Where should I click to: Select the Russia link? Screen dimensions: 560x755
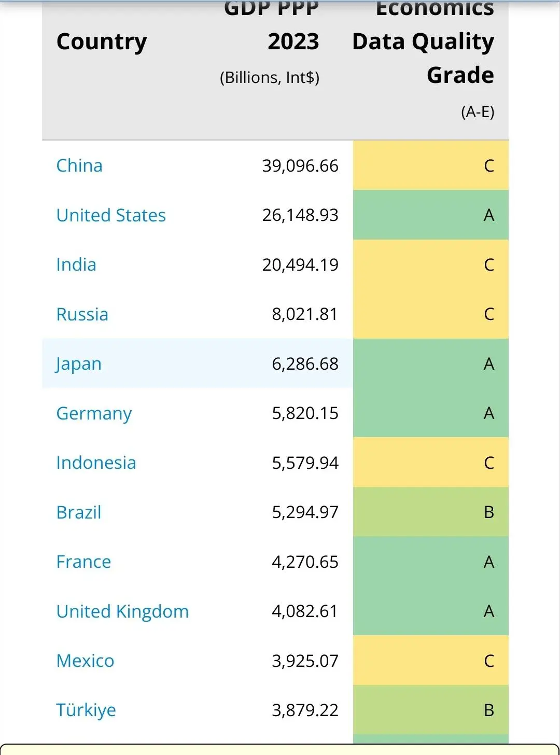[x=82, y=314]
